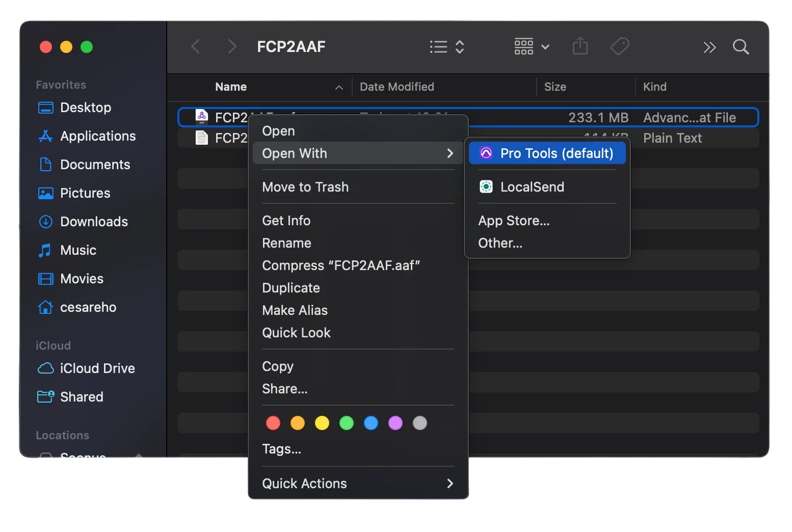
Task: Click the Applications sidebar icon
Action: 46,136
